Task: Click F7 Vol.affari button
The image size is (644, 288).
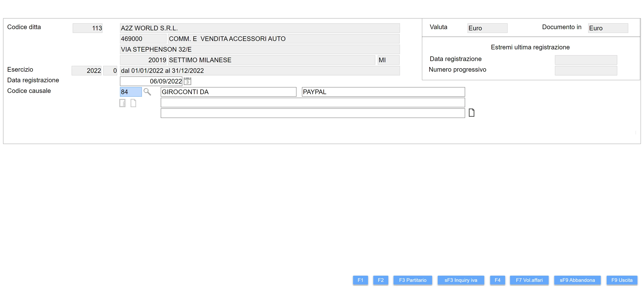Action: (529, 280)
